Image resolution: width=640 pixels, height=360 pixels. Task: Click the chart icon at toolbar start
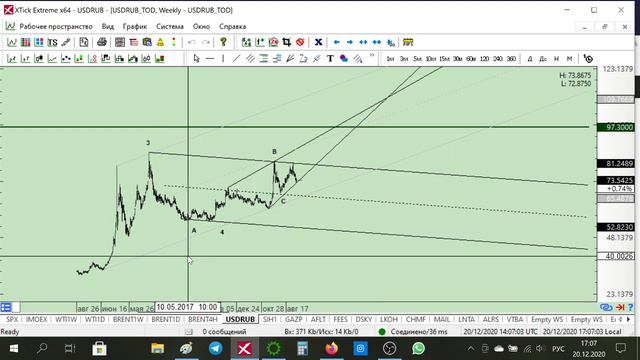coord(12,42)
